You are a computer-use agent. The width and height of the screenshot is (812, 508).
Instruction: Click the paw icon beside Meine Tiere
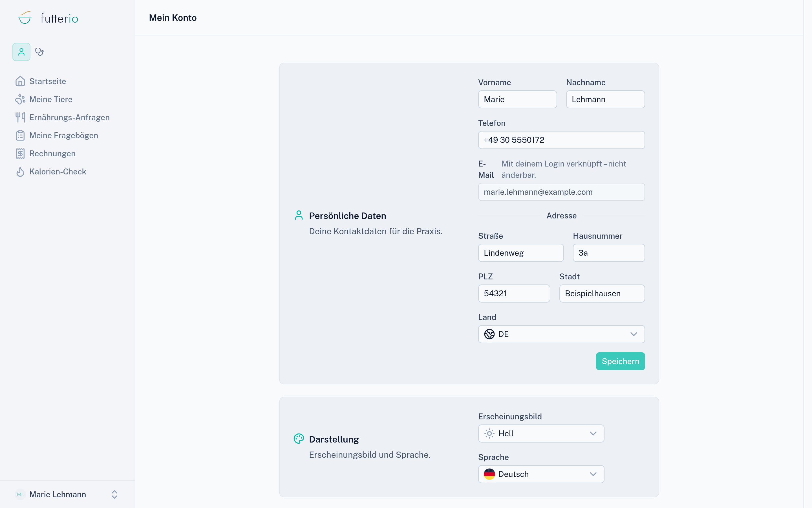pyautogui.click(x=20, y=99)
